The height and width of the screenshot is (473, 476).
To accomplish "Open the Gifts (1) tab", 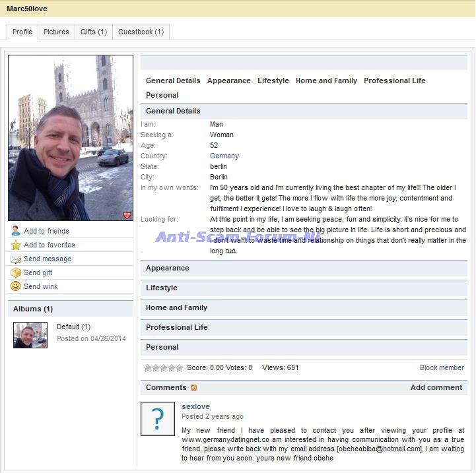I will pyautogui.click(x=94, y=32).
